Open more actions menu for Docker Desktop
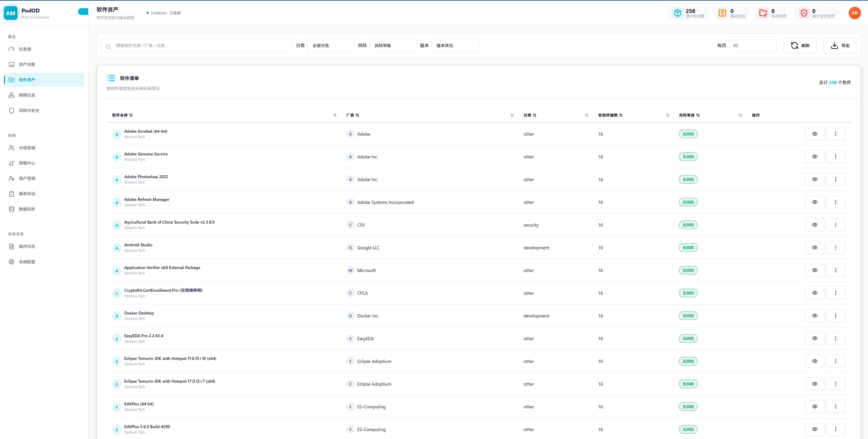Viewport: 868px width, 439px height. pos(835,316)
